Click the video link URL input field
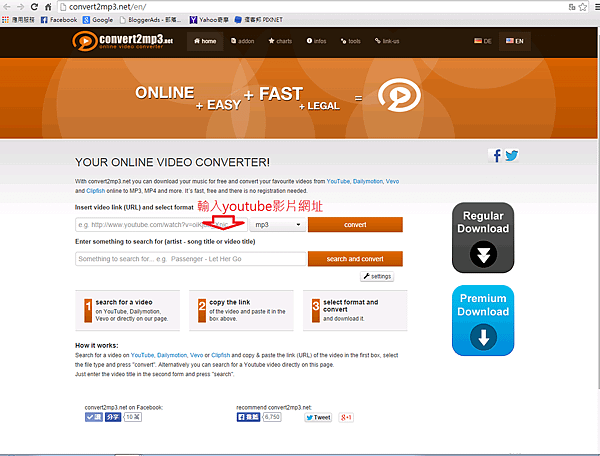The width and height of the screenshot is (600, 456). [161, 225]
